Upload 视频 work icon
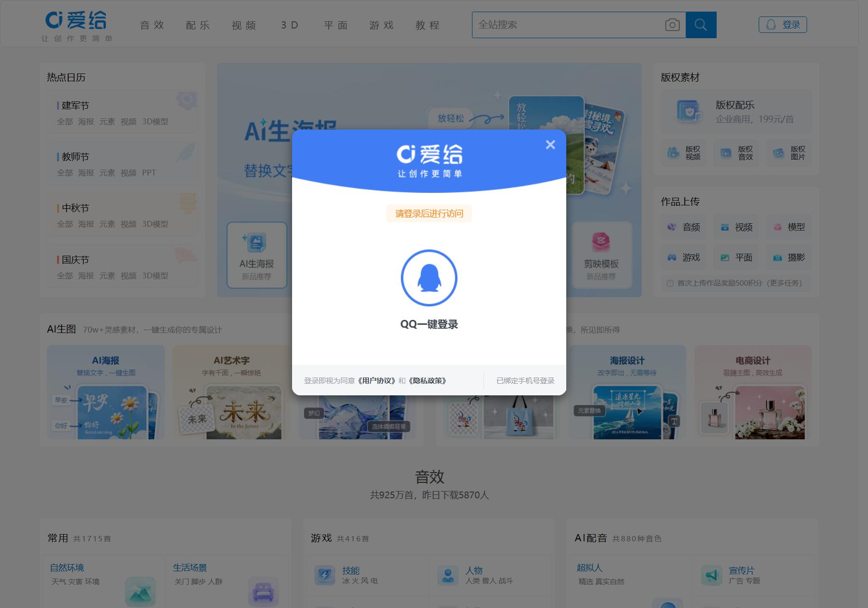This screenshot has width=868, height=608. (x=724, y=227)
